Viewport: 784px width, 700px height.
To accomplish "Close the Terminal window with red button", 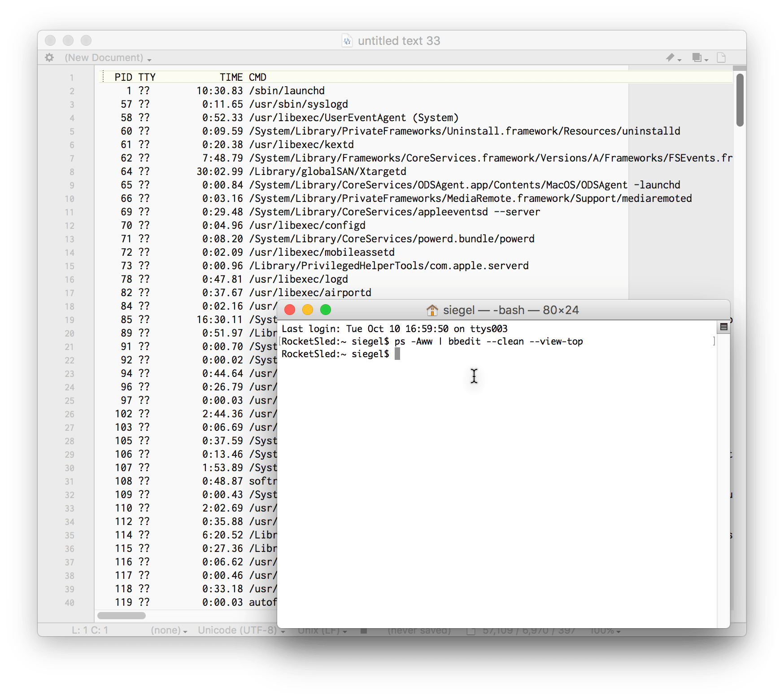I will tap(290, 310).
